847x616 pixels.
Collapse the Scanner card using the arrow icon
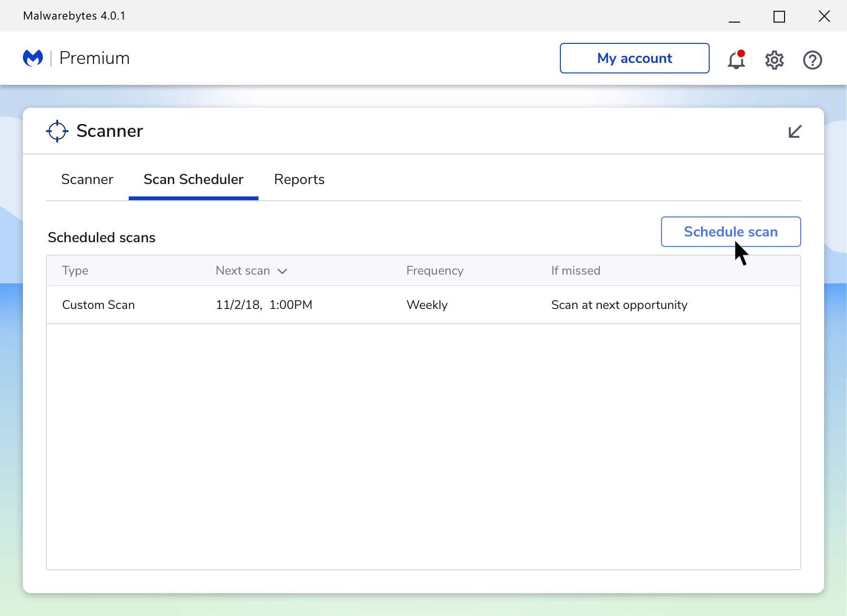pyautogui.click(x=795, y=131)
